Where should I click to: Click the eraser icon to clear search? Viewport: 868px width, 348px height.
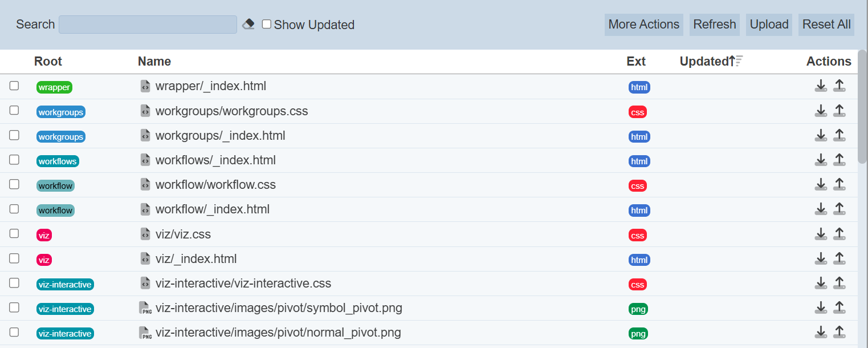[248, 24]
